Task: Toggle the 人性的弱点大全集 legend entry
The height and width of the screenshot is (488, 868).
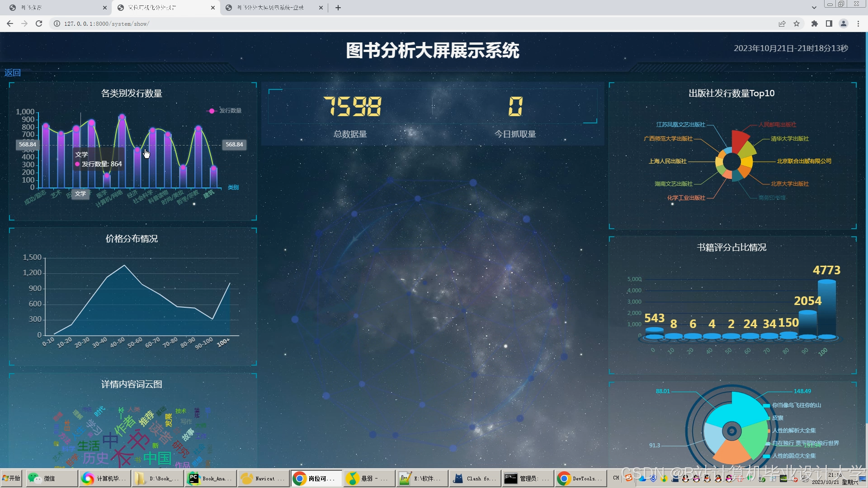Action: [x=794, y=456]
